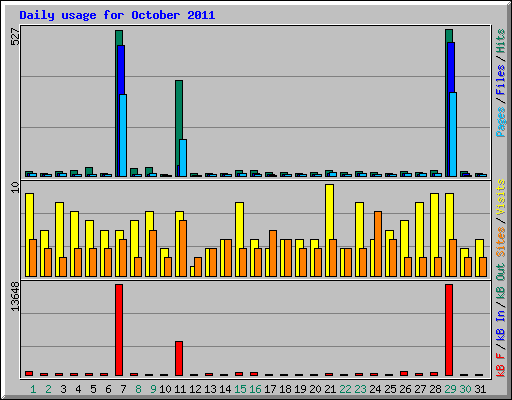The image size is (512, 400).
Task: Click day 26 on the x-axis
Action: coord(405,389)
